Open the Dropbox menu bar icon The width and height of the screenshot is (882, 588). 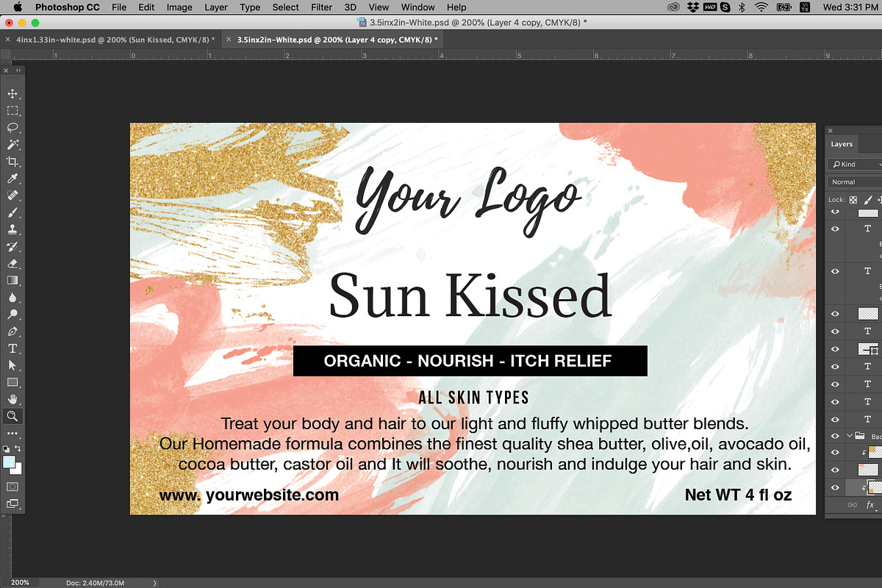coord(692,7)
